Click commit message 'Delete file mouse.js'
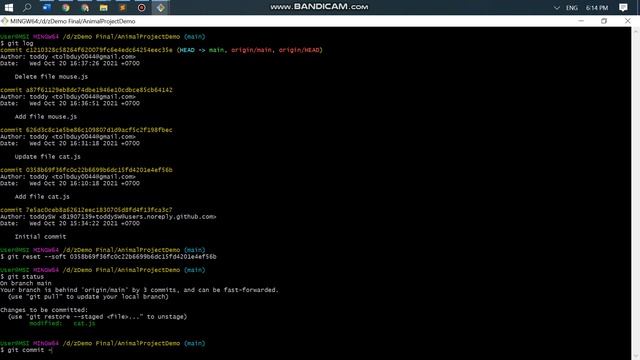Image resolution: width=640 pixels, height=360 pixels. [51, 77]
